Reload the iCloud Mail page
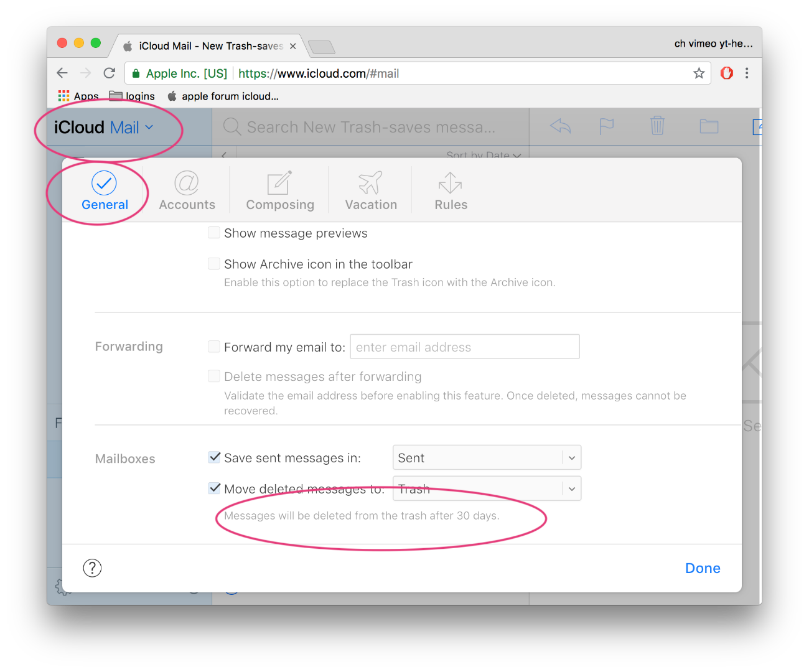This screenshot has width=809, height=672. click(110, 73)
